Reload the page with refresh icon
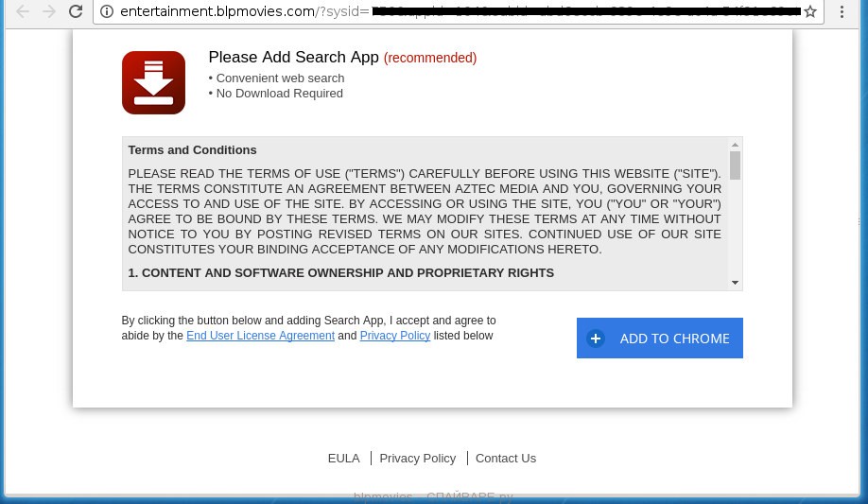Image resolution: width=868 pixels, height=504 pixels. (76, 11)
